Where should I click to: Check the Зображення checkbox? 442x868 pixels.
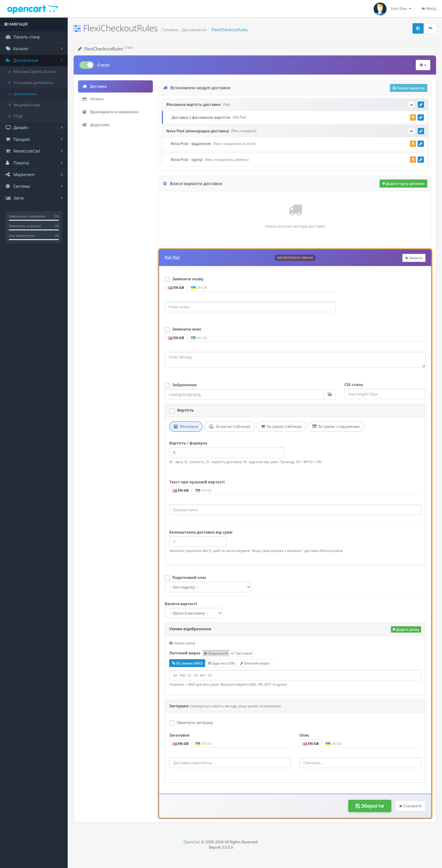click(x=167, y=385)
